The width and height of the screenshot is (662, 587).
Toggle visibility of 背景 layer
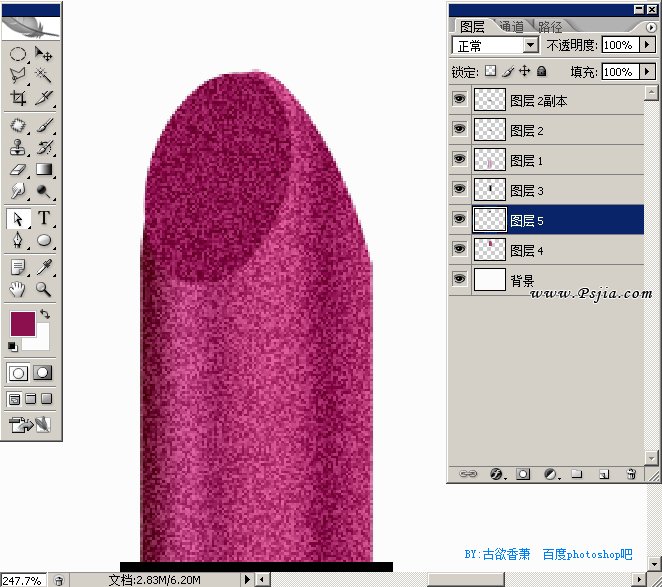(460, 279)
